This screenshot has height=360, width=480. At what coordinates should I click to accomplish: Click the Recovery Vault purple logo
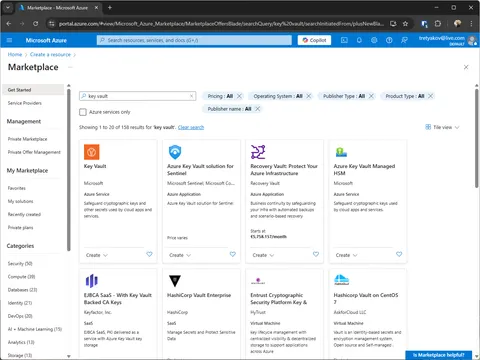coord(258,152)
